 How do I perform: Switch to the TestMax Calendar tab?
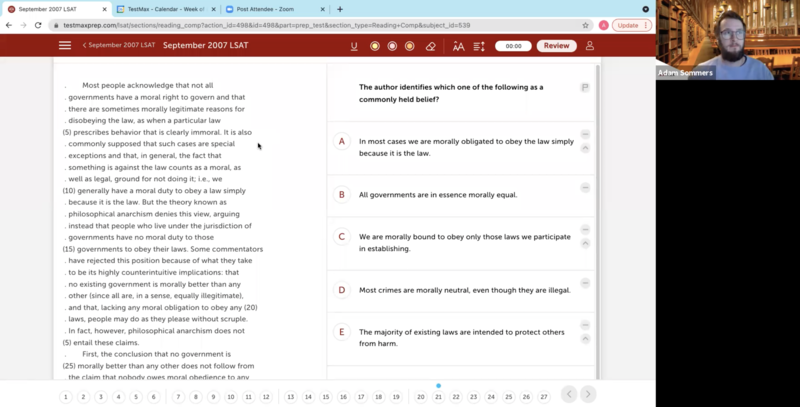165,9
